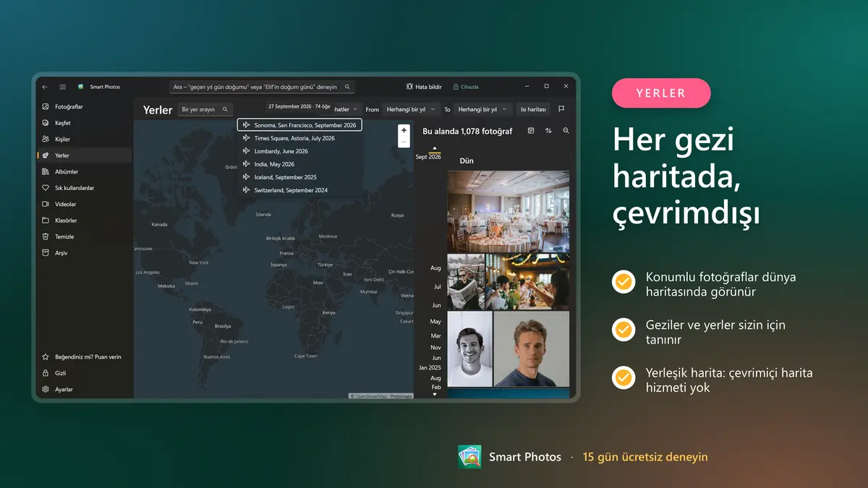Click 15 gün ücretsiz deneyin
Screen dimensions: 868x488
[645, 457]
